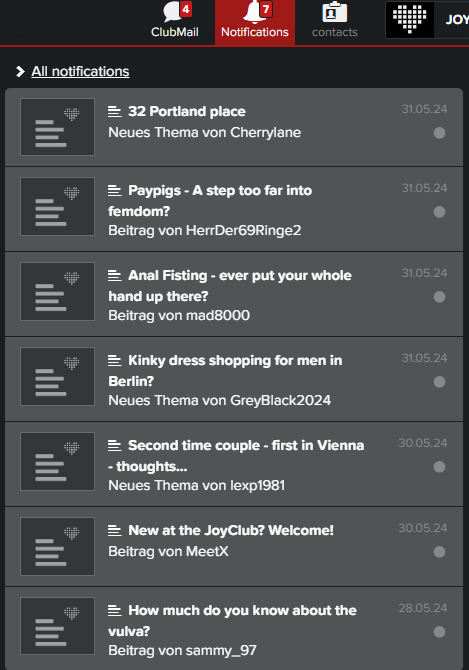Screen dimensions: 469x670
Task: Click the pixel heart profile logo
Action: point(410,20)
